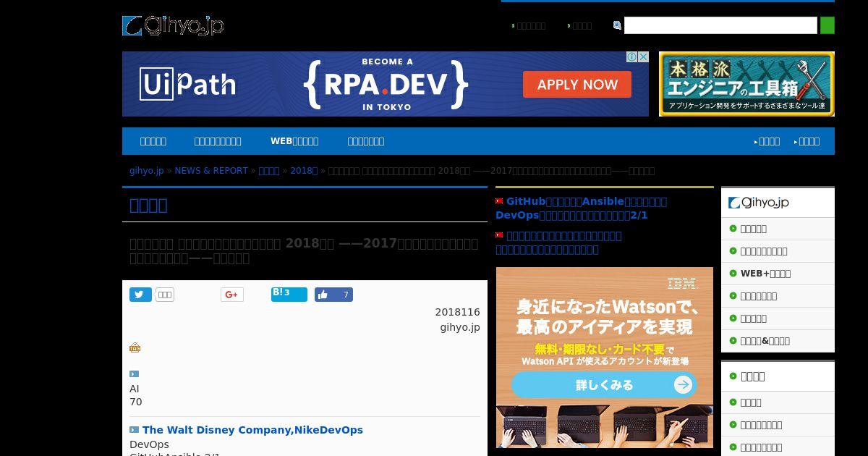The width and height of the screenshot is (868, 456).
Task: Click the UiPath logo in the banner ad
Action: click(187, 85)
